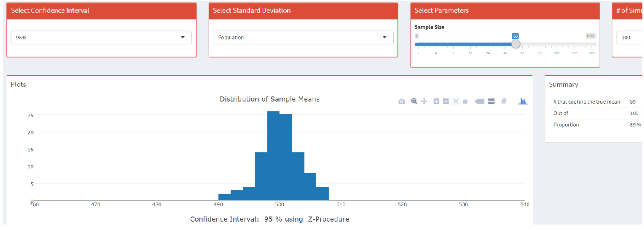Compare data on hover icon
Image resolution: width=644 pixels, height=232 pixels.
point(491,102)
